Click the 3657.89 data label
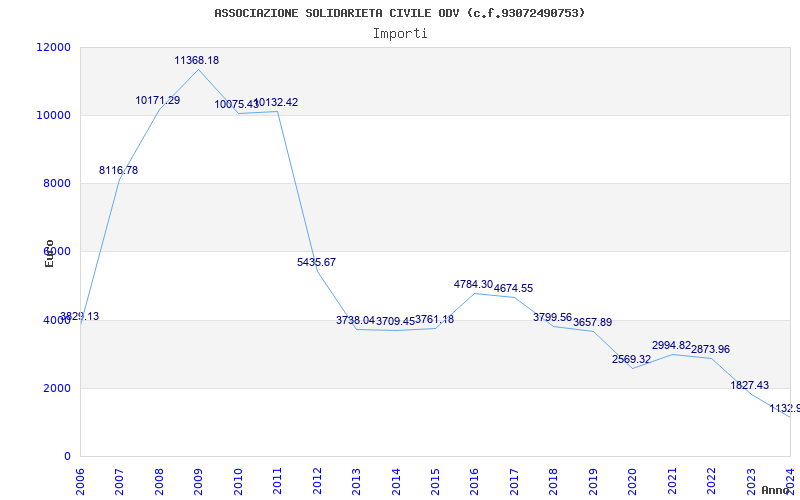This screenshot has width=800, height=500. point(592,322)
